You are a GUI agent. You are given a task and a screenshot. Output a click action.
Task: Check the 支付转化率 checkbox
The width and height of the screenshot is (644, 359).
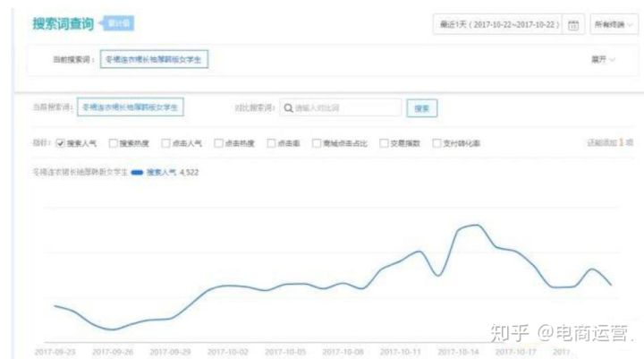(x=436, y=142)
